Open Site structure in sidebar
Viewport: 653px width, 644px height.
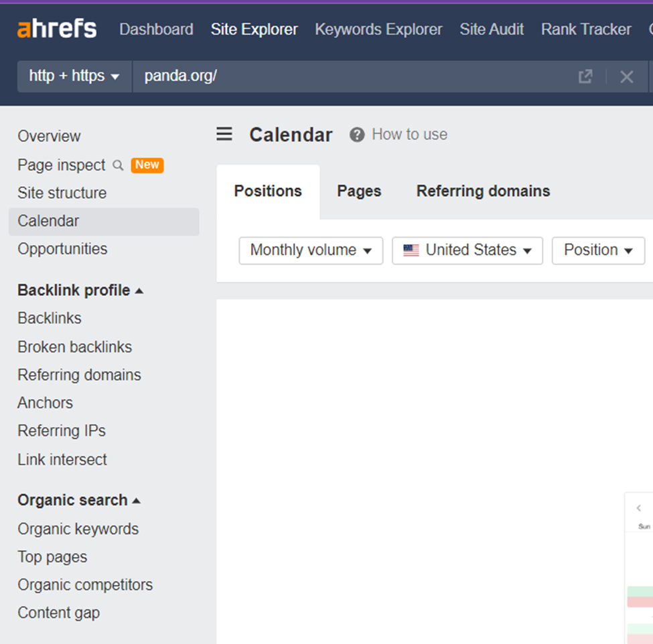pyautogui.click(x=62, y=193)
